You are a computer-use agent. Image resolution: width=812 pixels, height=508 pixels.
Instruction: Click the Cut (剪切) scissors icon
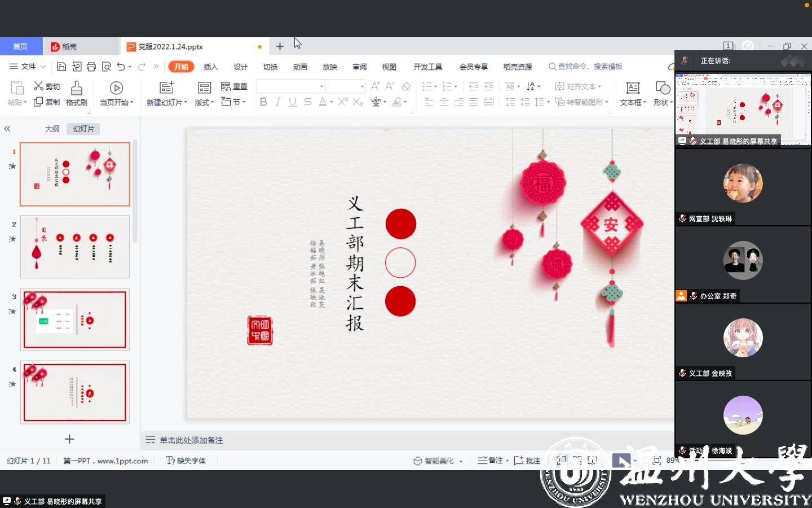(38, 86)
